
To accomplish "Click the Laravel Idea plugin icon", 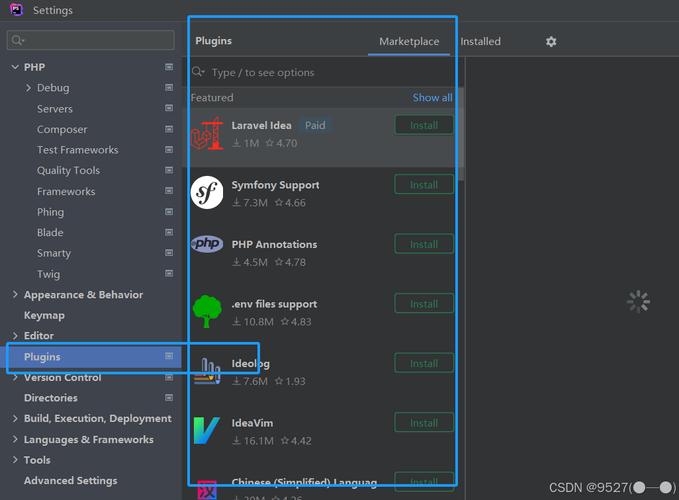I will coord(208,134).
